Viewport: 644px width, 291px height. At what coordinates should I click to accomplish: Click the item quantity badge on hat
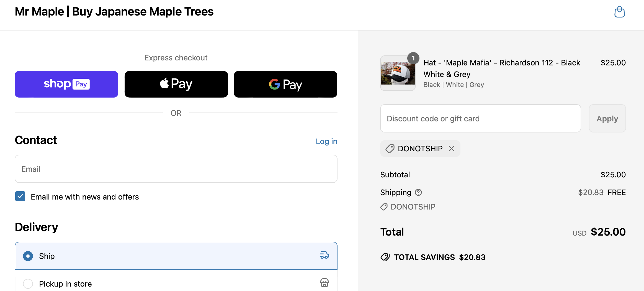click(x=413, y=58)
